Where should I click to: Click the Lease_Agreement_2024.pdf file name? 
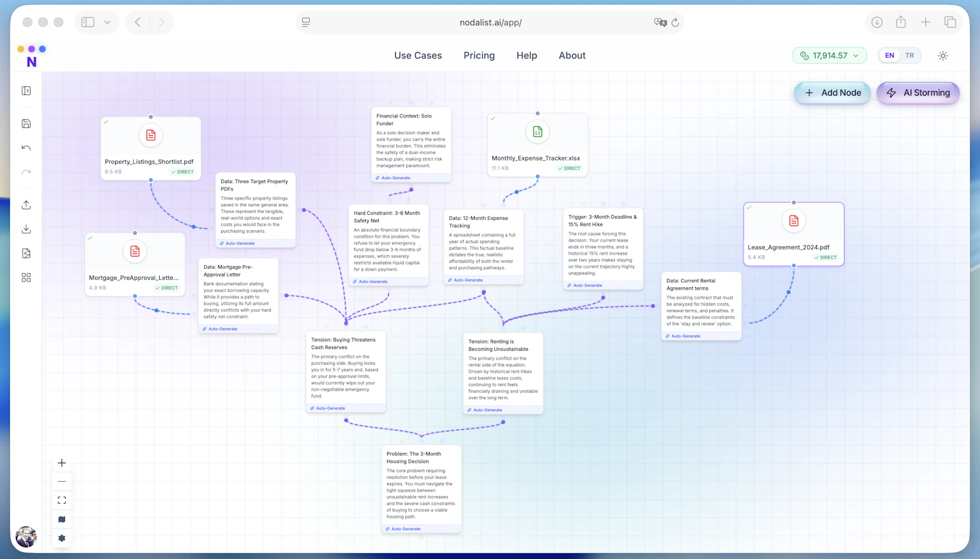pos(788,247)
